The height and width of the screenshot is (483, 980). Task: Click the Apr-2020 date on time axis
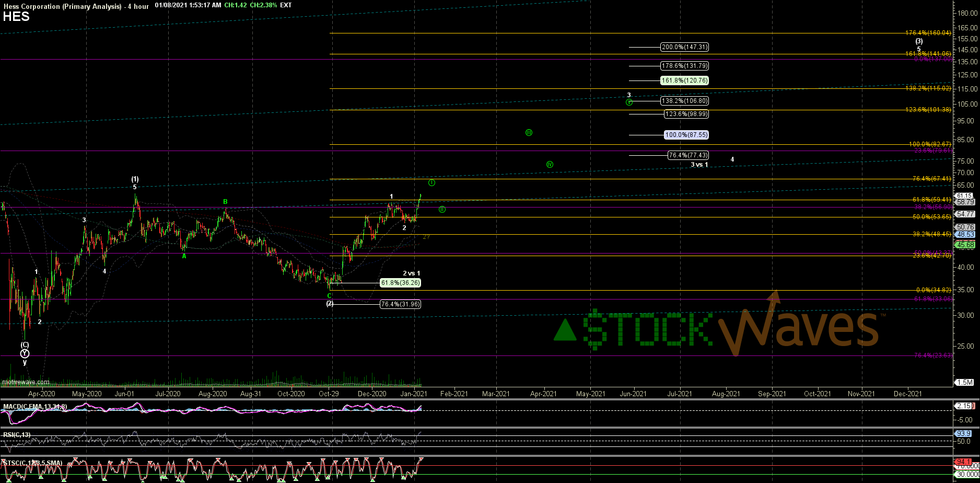point(41,394)
